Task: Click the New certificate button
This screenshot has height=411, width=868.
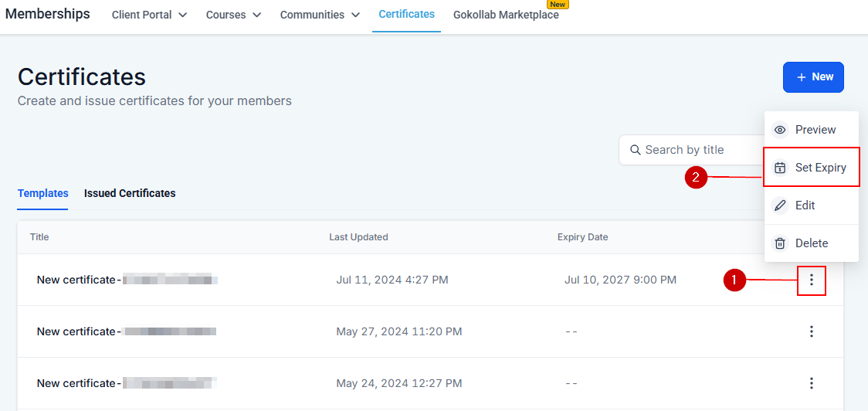Action: point(813,77)
